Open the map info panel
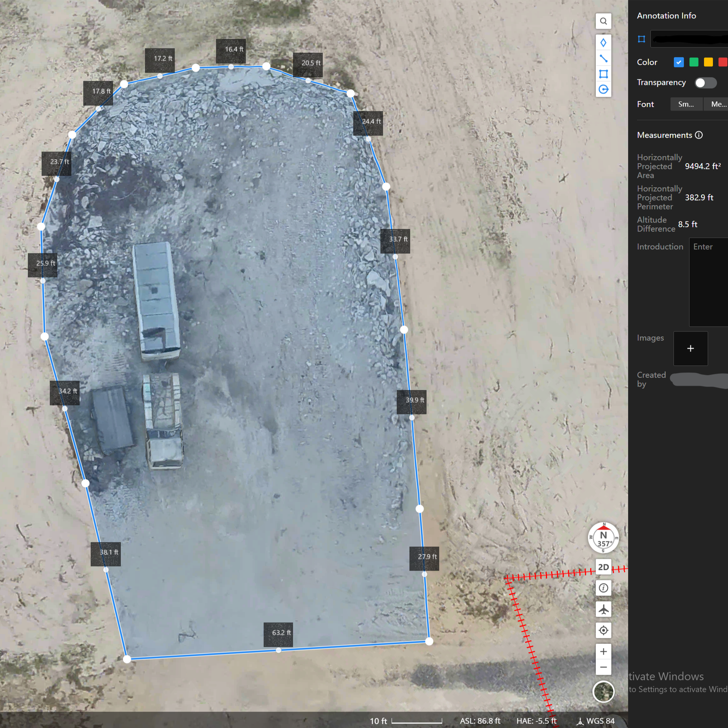This screenshot has width=728, height=728. pos(603,588)
